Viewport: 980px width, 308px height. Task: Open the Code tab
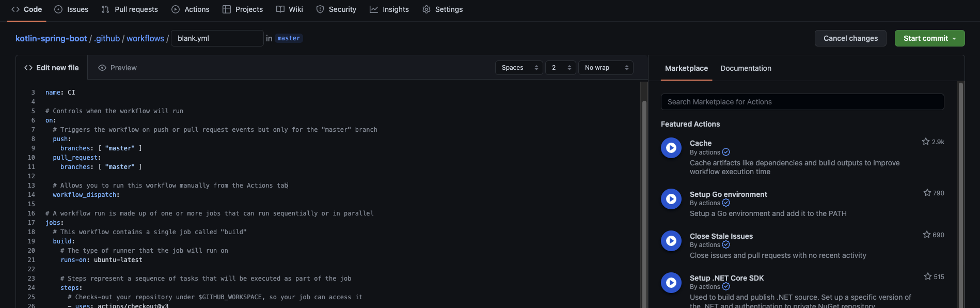[x=27, y=9]
